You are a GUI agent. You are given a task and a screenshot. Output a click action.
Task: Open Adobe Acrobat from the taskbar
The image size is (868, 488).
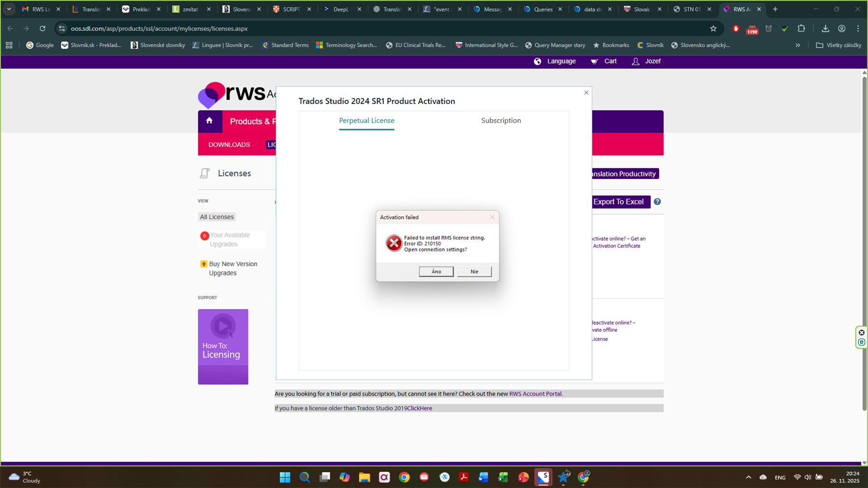pos(464,477)
